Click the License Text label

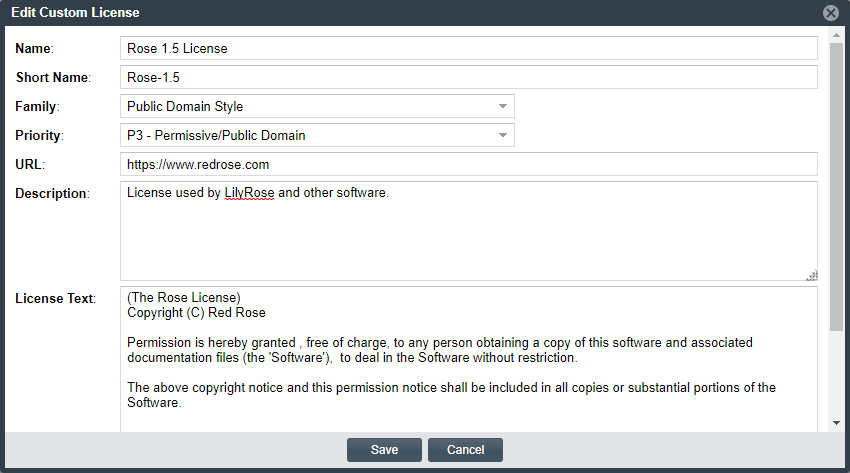click(x=54, y=298)
